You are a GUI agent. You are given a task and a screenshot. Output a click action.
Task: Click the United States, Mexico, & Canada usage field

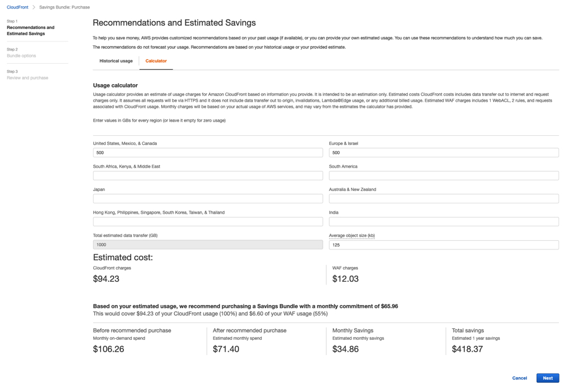[207, 152]
